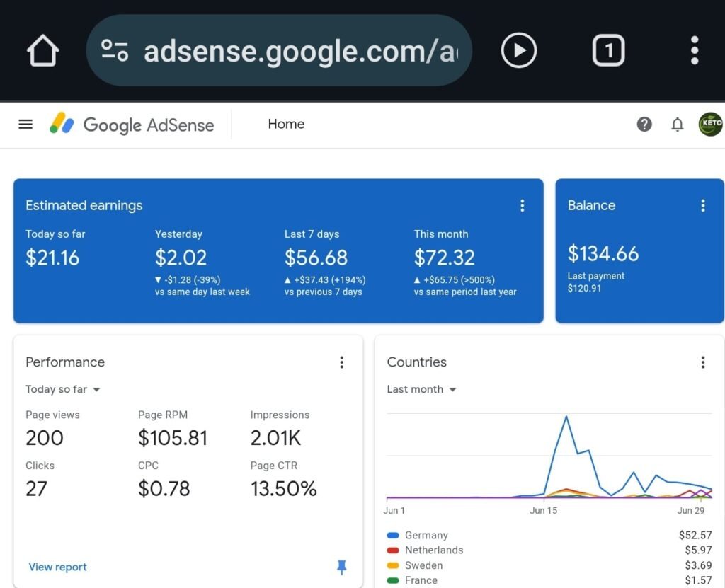Click the '+$37.43 (+194%)' change indicator
The width and height of the screenshot is (725, 588).
[325, 280]
